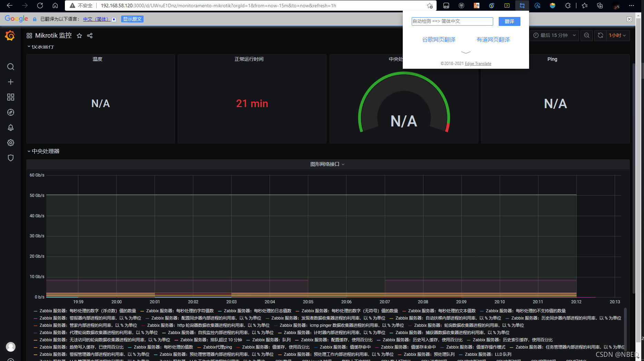Viewport: 644px width, 361px height.
Task: Open the 自动检测 to 简体中文 language selector
Action: click(x=452, y=21)
